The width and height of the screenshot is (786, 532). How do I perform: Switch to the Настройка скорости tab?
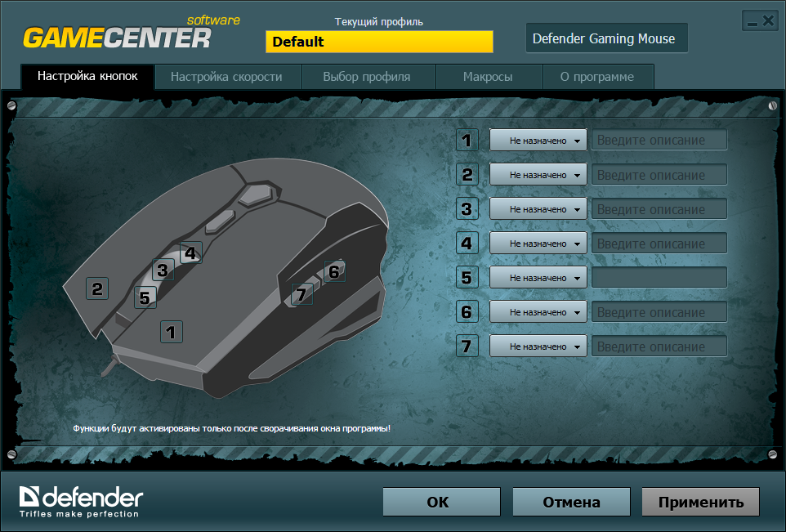point(228,77)
